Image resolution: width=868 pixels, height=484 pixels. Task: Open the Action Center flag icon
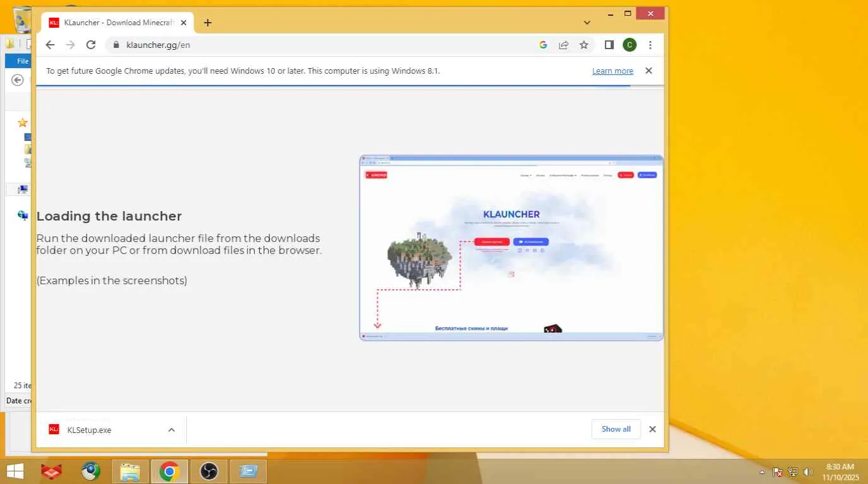pos(778,471)
